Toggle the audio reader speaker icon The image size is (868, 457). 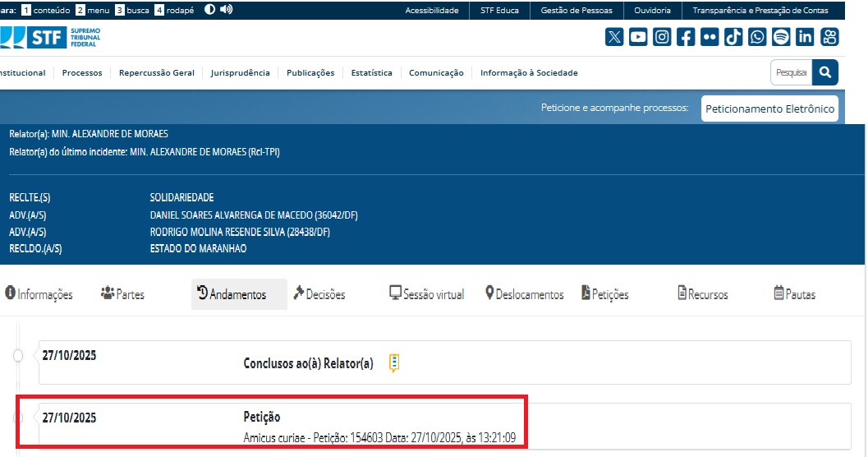tap(227, 10)
